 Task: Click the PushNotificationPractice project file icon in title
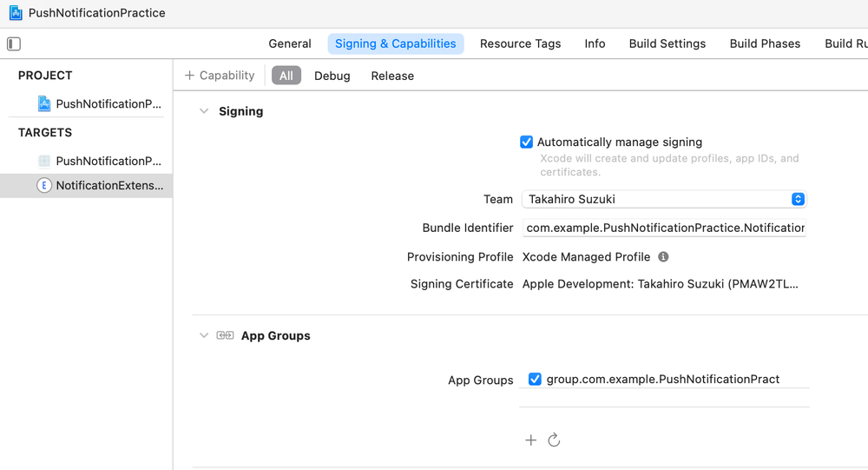[16, 13]
